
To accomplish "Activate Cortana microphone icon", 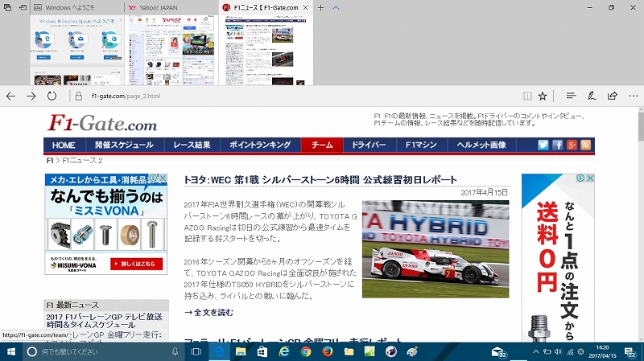I will point(175,351).
